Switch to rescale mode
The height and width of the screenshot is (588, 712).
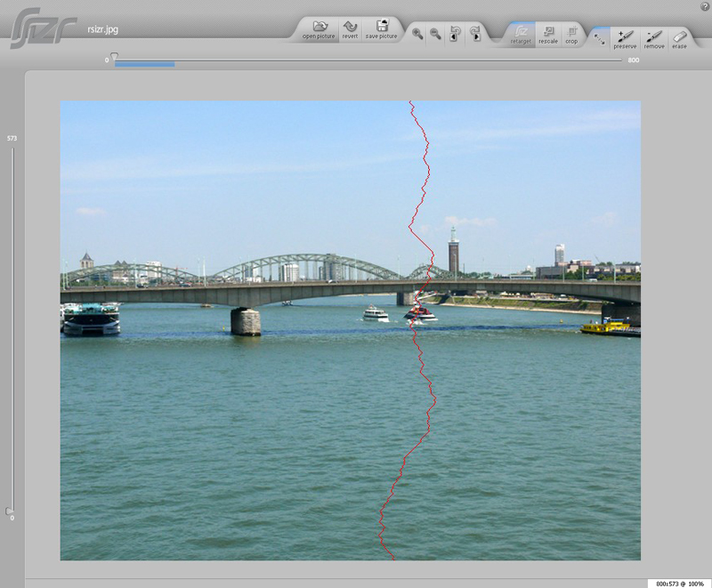pos(548,35)
